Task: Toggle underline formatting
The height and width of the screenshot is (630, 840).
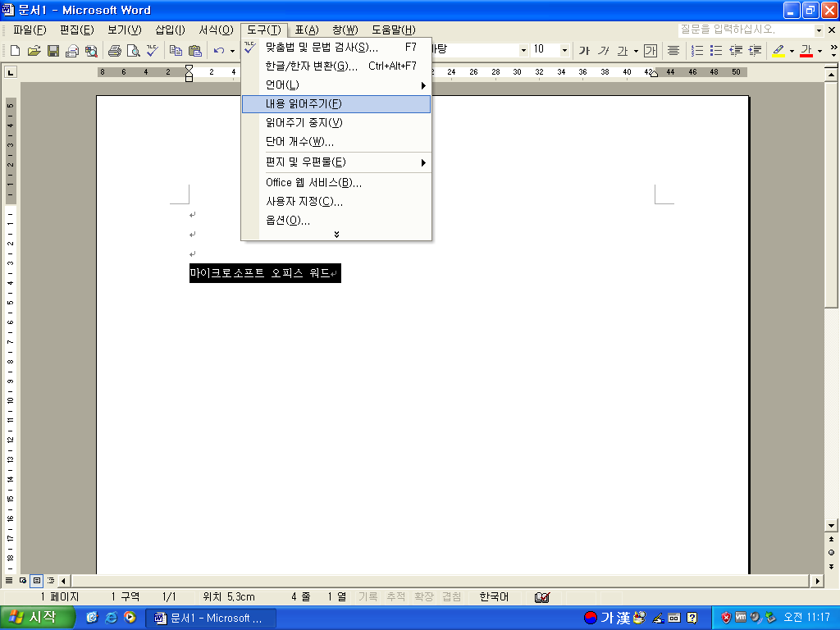Action: point(622,51)
